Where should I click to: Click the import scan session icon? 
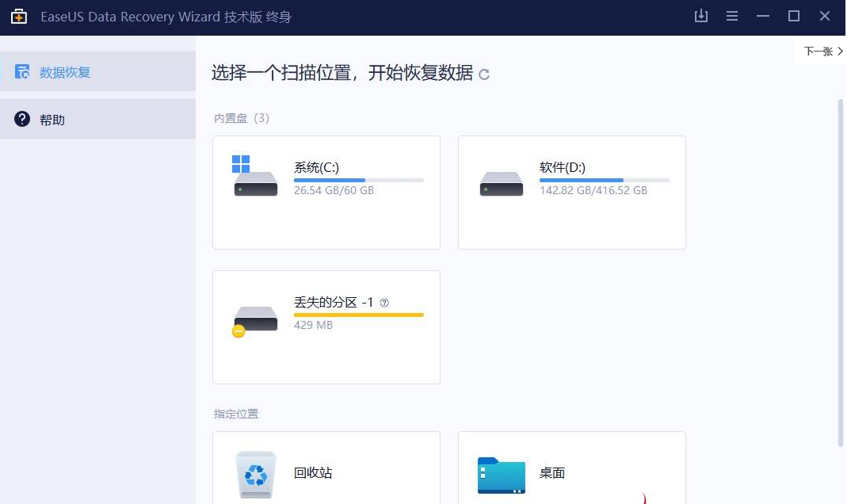click(700, 17)
